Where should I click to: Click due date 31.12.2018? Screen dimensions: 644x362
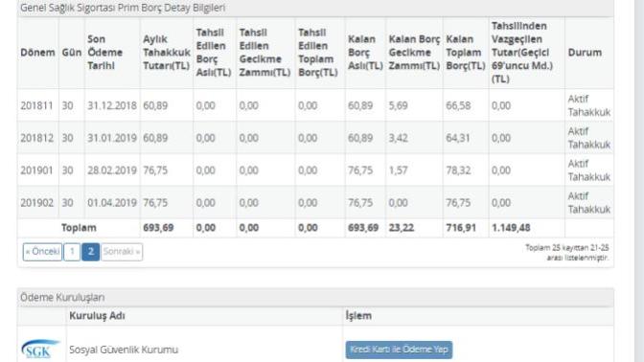[112, 105]
